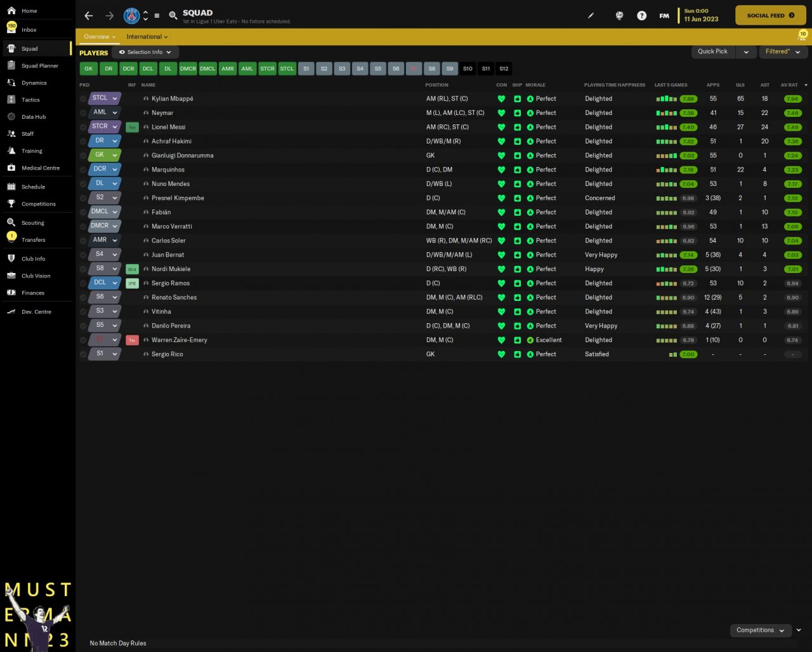Open the Staff icon in sidebar
The width and height of the screenshot is (812, 652).
click(11, 134)
